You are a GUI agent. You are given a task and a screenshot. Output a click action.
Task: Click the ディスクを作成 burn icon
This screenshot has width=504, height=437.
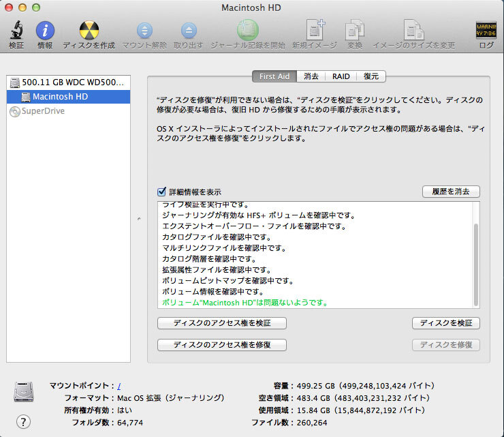point(89,30)
